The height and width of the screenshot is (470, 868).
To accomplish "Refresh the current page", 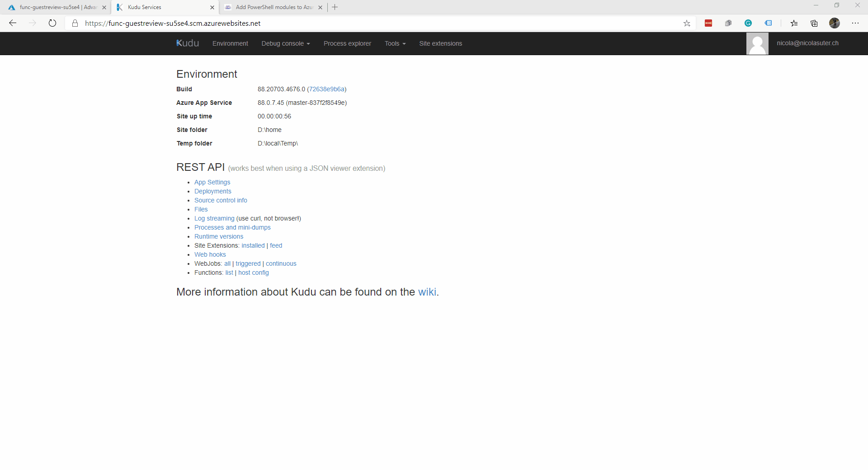I will pyautogui.click(x=52, y=23).
